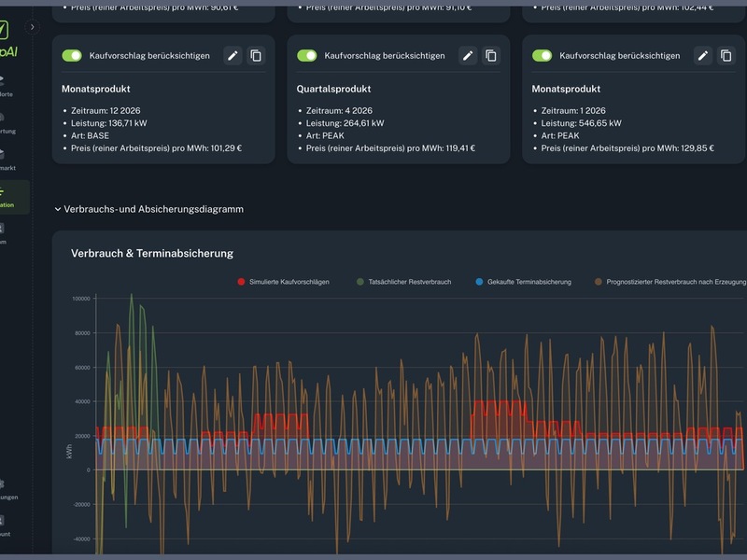Viewport: 747px width, 560px height.
Task: Click the Tatsächlicher Restverbrauch legend label
Action: [409, 281]
